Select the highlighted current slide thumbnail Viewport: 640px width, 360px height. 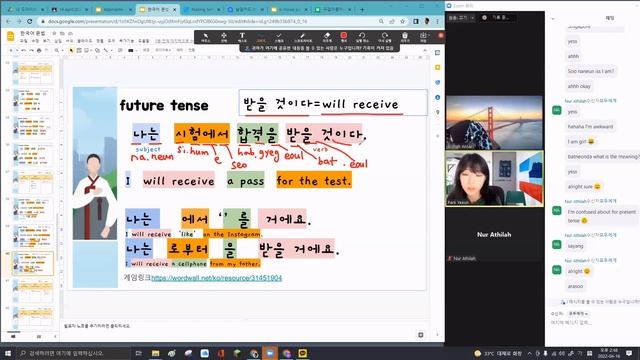coord(33,263)
